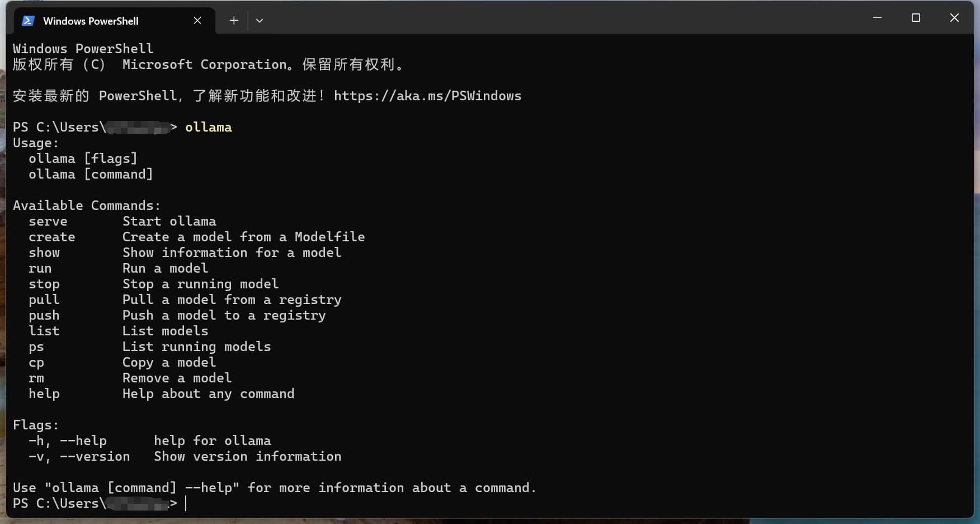Click 'Run a model' description
The height and width of the screenshot is (524, 980).
166,268
